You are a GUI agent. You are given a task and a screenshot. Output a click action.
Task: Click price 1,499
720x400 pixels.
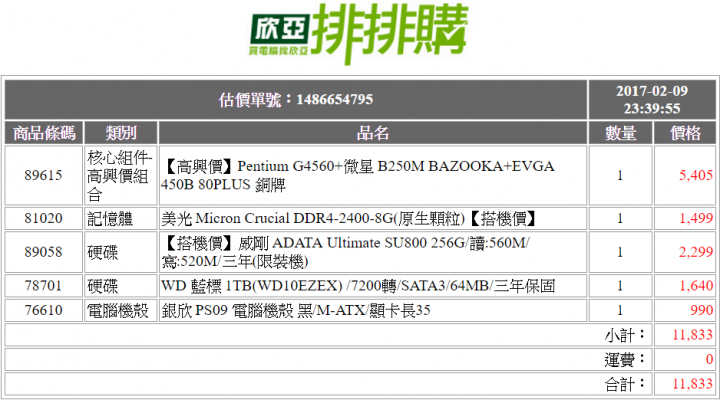(696, 218)
